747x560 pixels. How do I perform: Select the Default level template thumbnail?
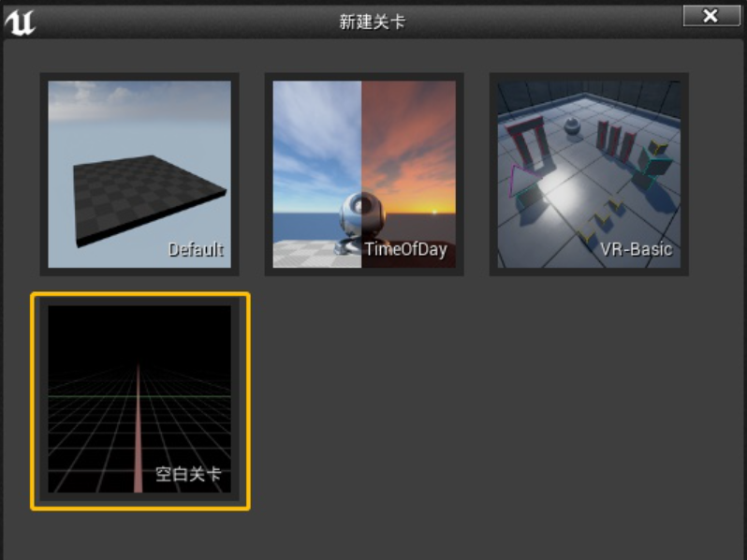point(139,174)
